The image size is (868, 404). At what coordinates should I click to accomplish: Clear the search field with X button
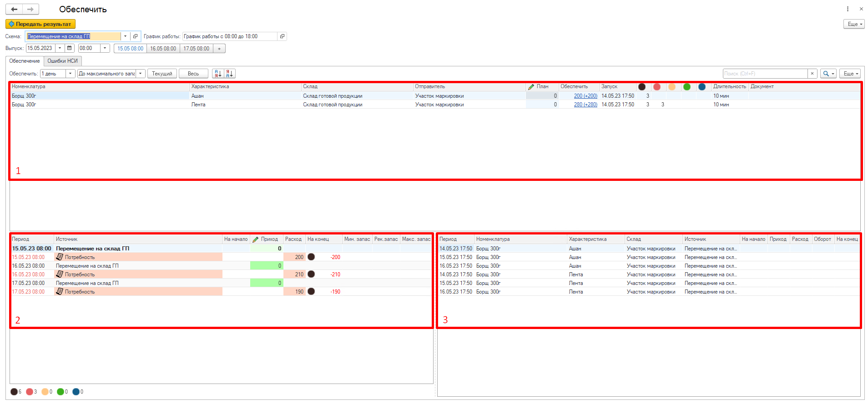[812, 74]
